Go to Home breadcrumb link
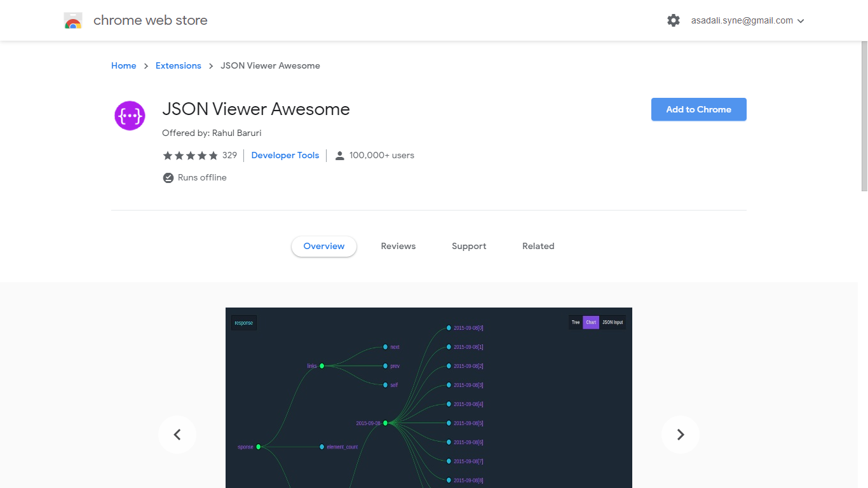This screenshot has width=868, height=488. pyautogui.click(x=123, y=66)
